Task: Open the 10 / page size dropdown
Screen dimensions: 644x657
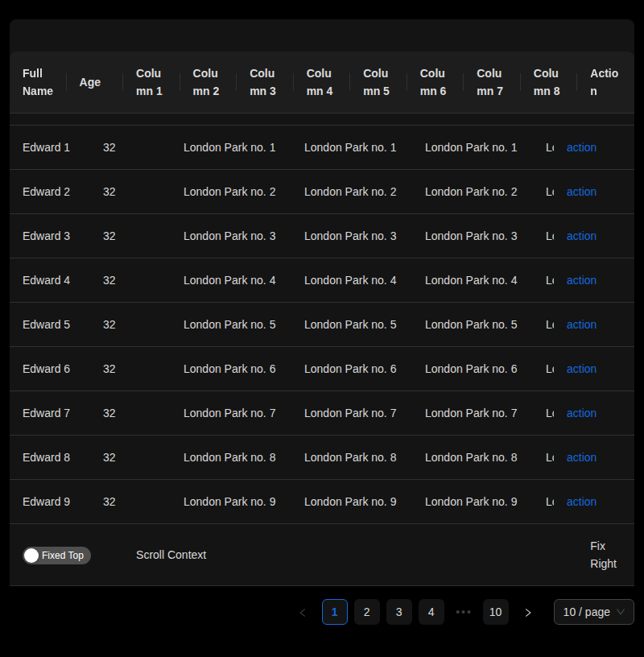Action: pos(593,612)
